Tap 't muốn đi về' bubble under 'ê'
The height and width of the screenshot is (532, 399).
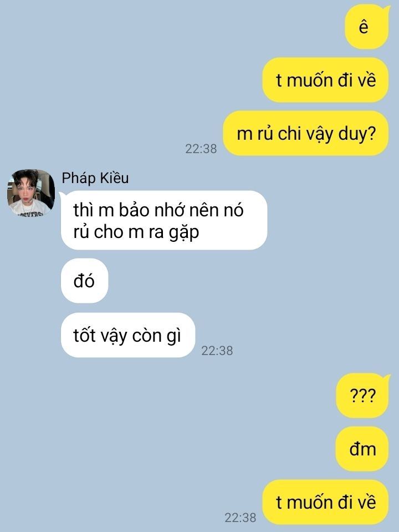coord(325,80)
